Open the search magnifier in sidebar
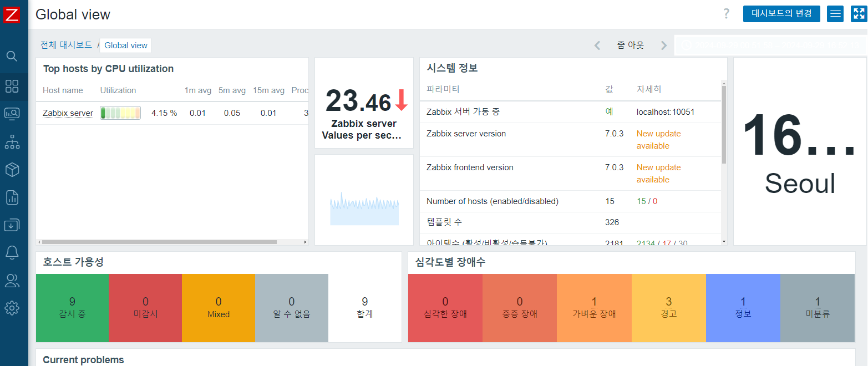This screenshot has height=366, width=868. pos(12,56)
